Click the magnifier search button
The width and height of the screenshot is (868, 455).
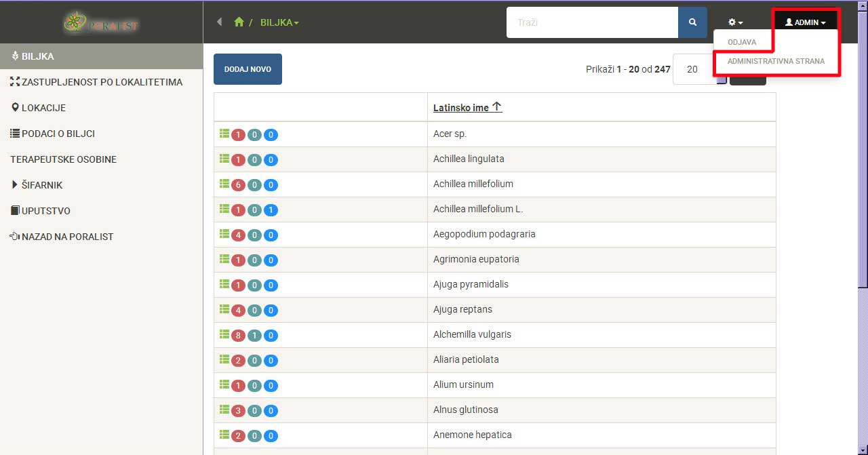[692, 22]
